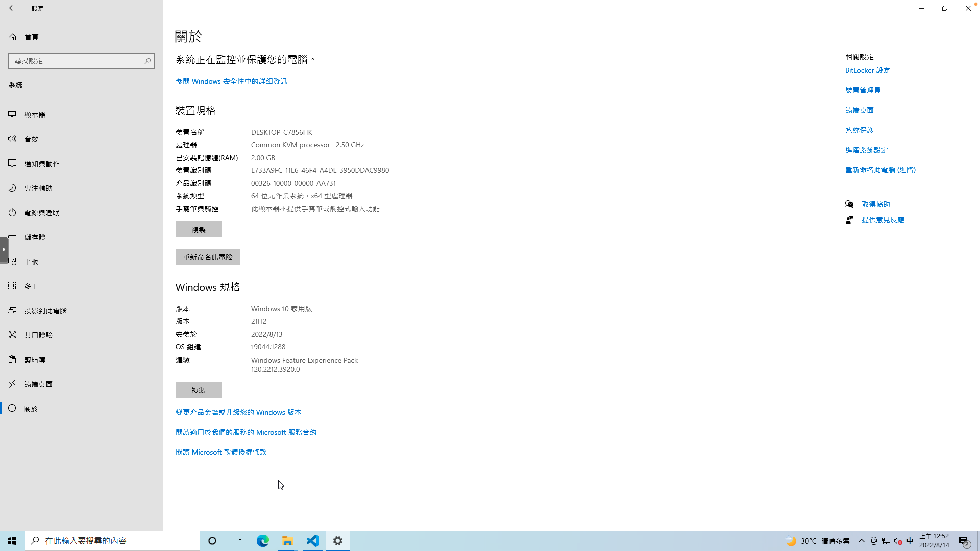Image resolution: width=980 pixels, height=551 pixels.
Task: Open 取得協助 help link
Action: tap(876, 204)
